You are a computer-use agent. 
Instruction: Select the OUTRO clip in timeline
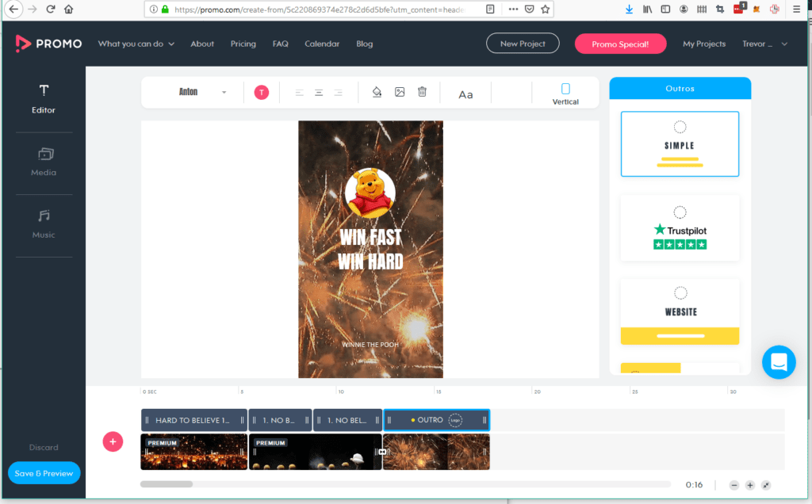point(436,420)
